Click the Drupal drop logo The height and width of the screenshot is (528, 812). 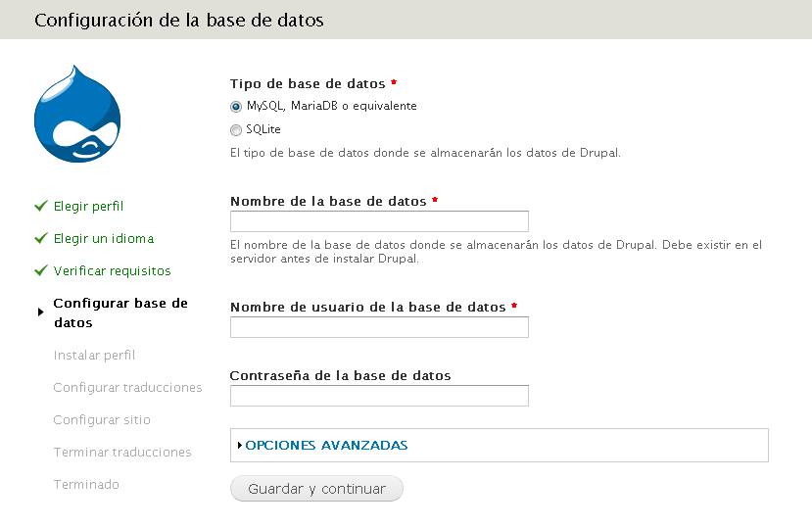pos(77,114)
